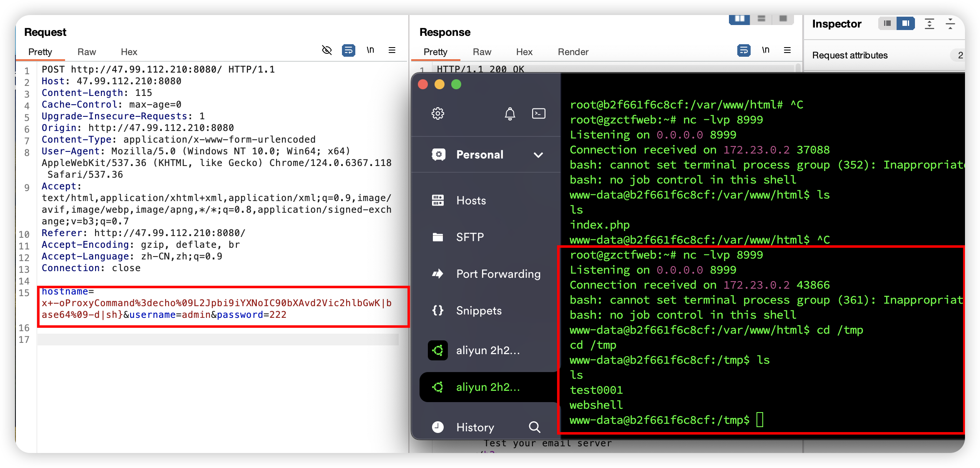Click the Referer header line in Request
This screenshot has width=980, height=468.
pos(143,233)
